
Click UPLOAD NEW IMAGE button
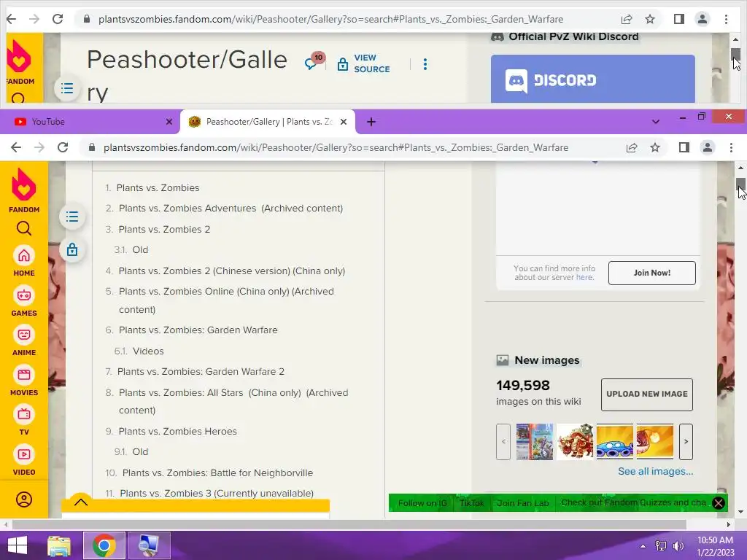(646, 394)
